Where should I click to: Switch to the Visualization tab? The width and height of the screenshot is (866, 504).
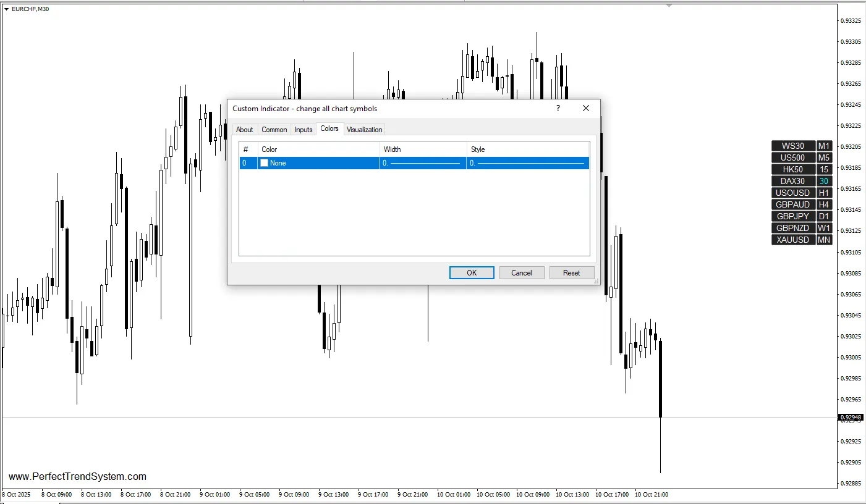tap(364, 129)
